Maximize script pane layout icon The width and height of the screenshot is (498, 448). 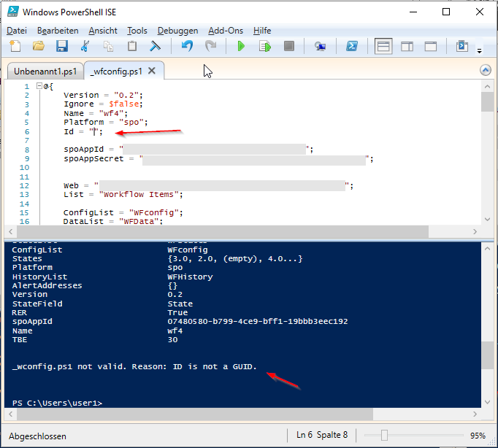point(431,46)
